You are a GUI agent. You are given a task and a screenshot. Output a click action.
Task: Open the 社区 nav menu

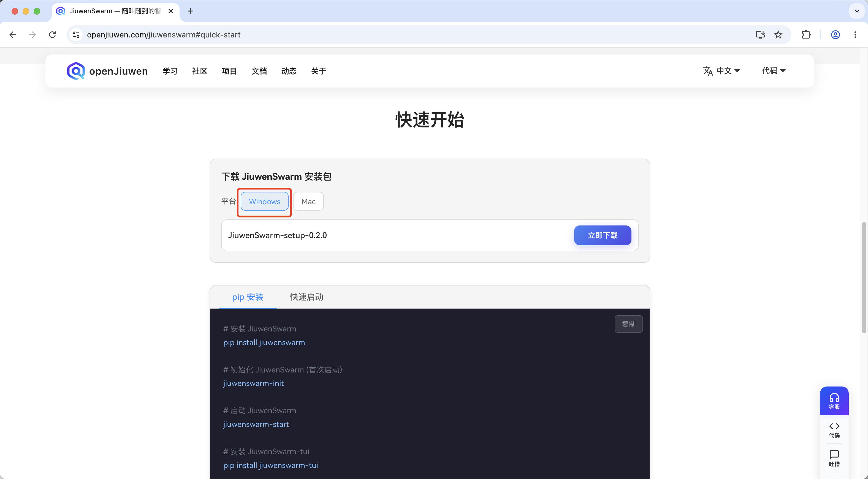[199, 71]
